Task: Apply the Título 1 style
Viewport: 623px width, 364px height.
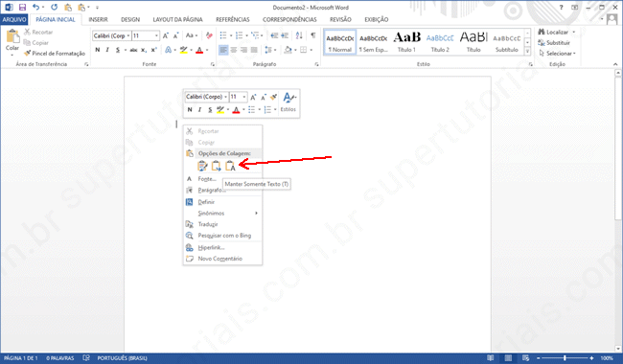Action: coord(406,42)
